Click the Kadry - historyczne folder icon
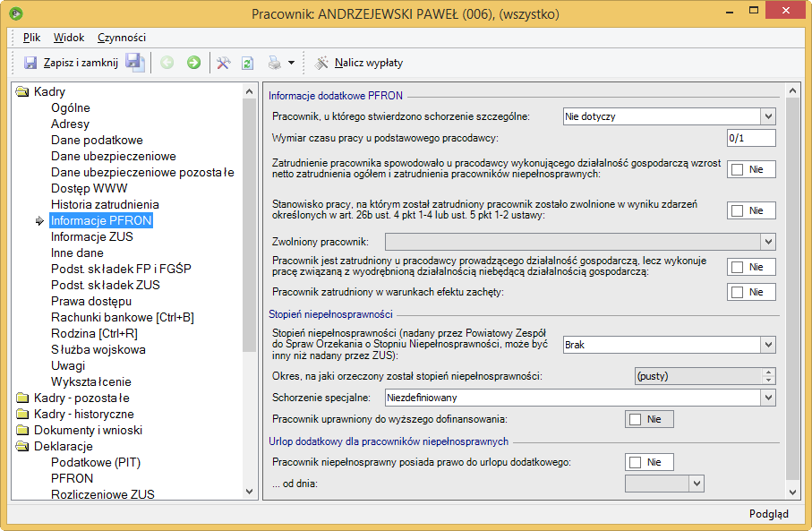Image resolution: width=812 pixels, height=531 pixels. click(x=22, y=414)
